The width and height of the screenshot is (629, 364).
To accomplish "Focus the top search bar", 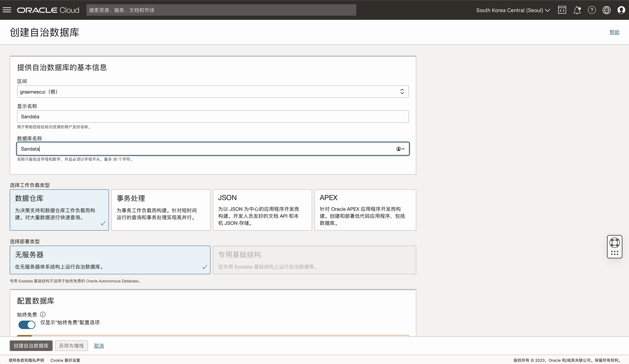I will pyautogui.click(x=221, y=10).
